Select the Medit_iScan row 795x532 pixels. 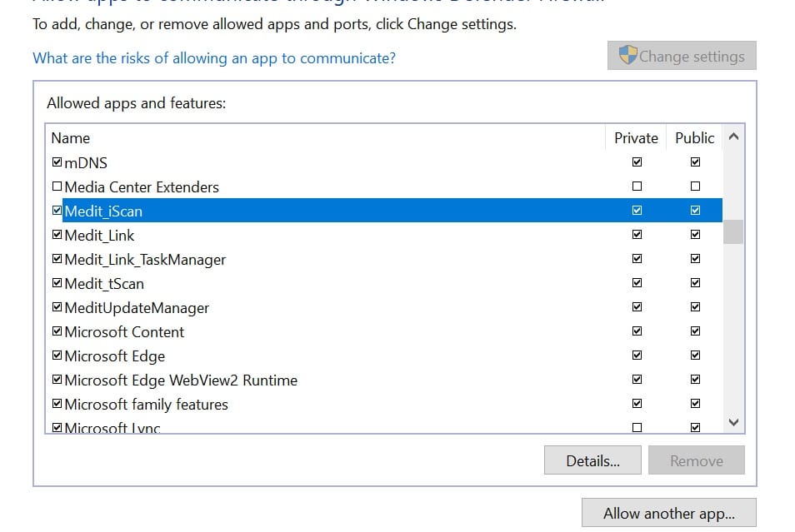[384, 211]
